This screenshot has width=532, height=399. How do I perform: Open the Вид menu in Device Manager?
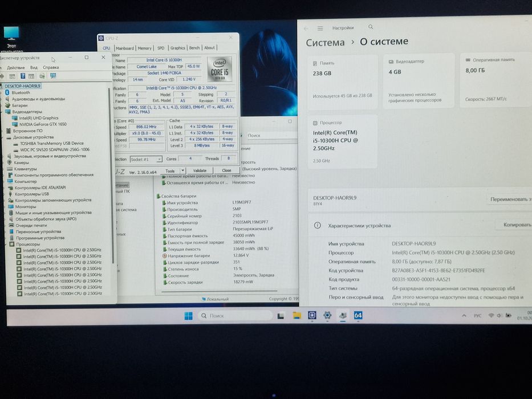(34, 67)
